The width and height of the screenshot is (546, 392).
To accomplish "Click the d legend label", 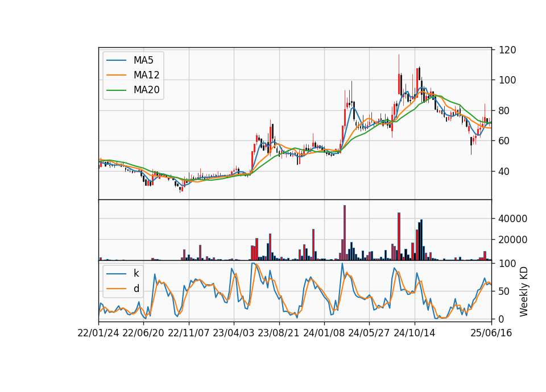I will click(136, 289).
